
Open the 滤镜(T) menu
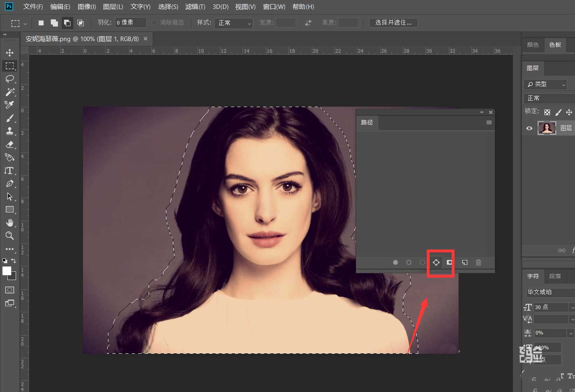195,7
